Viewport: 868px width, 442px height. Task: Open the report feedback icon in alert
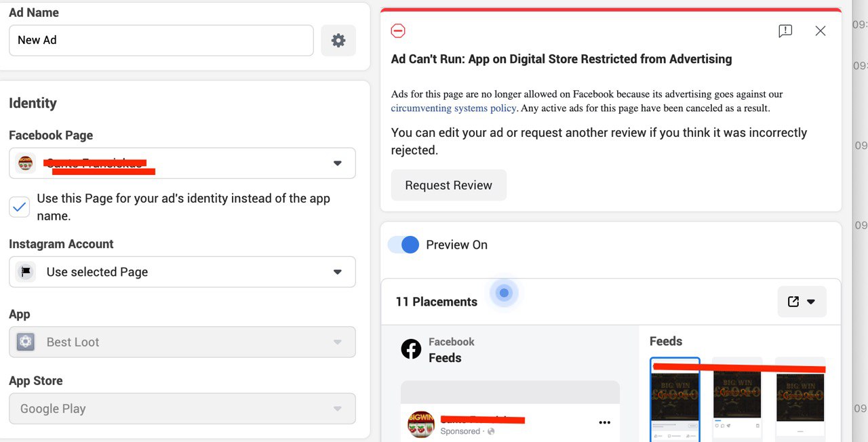785,31
